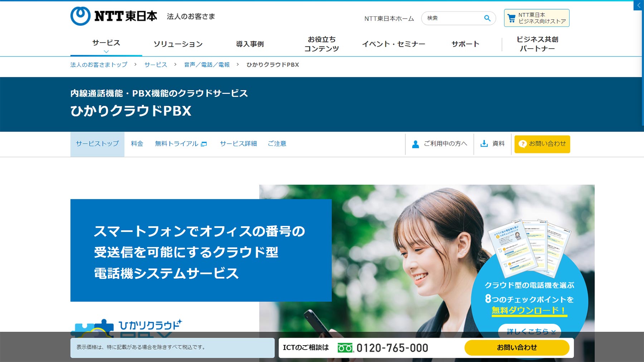Select 導入事例 from the navigation bar
Image resolution: width=644 pixels, height=362 pixels.
(x=250, y=44)
